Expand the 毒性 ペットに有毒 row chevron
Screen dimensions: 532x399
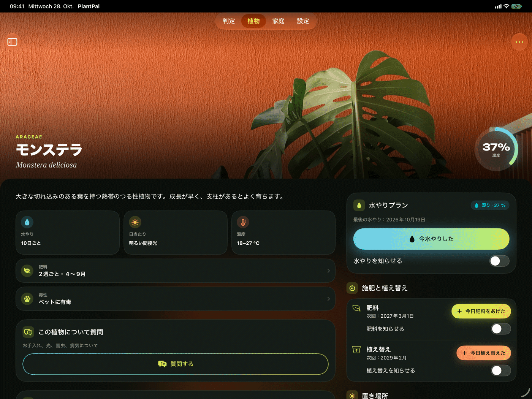click(x=328, y=299)
